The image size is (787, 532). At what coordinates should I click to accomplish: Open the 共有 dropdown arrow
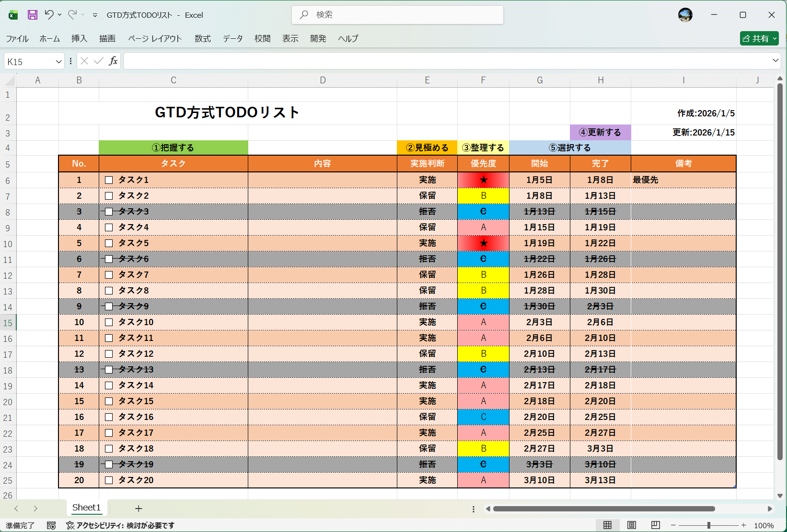tap(774, 38)
